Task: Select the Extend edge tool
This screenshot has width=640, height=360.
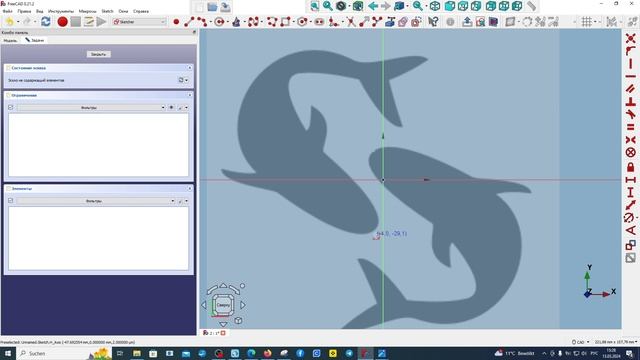Action: click(364, 22)
